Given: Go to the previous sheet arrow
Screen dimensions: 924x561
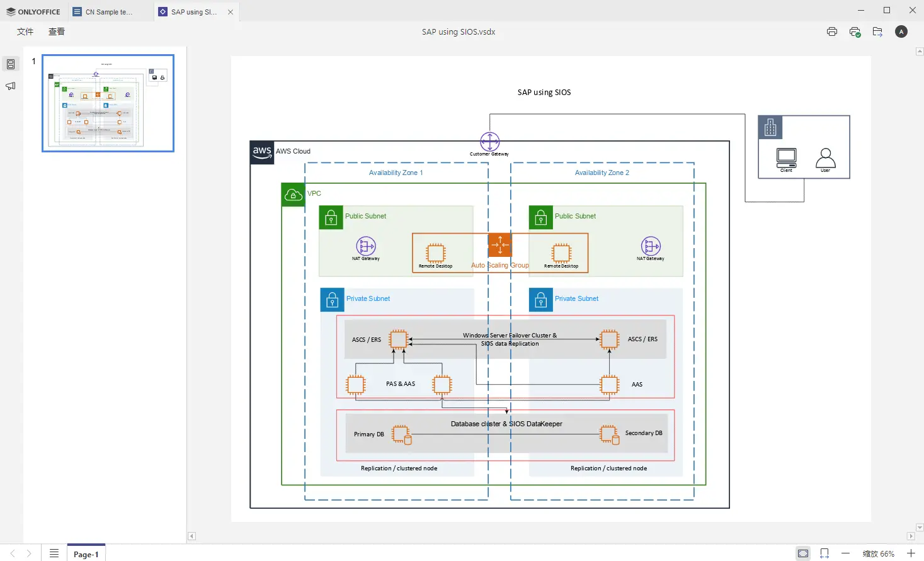Looking at the screenshot, I should (13, 553).
